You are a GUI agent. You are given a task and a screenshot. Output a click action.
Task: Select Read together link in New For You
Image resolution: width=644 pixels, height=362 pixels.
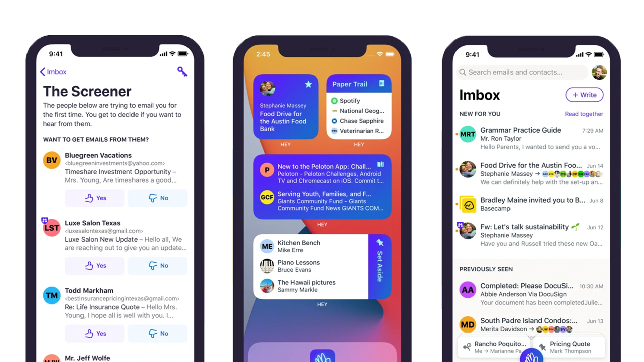click(584, 114)
